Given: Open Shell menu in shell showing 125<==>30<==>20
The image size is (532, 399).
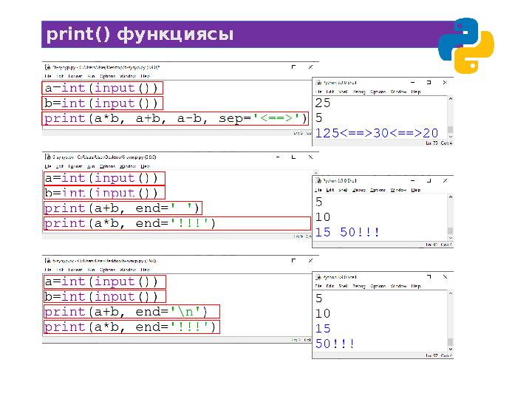Looking at the screenshot, I should click(344, 92).
